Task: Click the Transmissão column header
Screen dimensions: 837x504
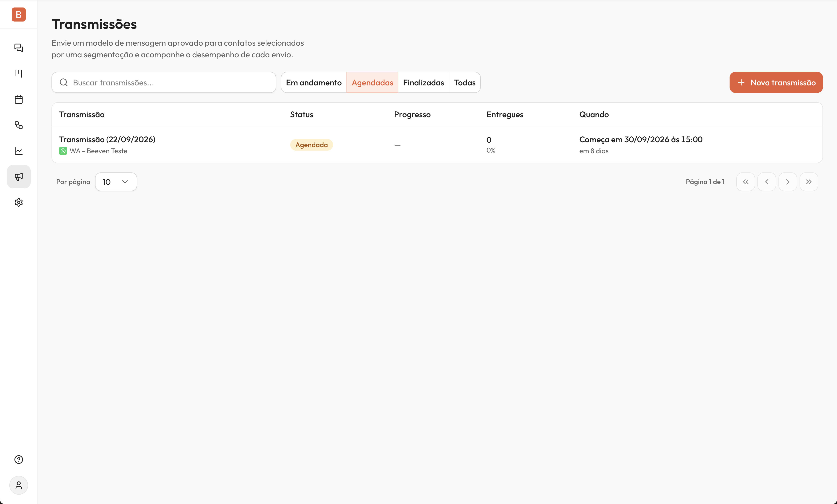Action: coord(82,114)
